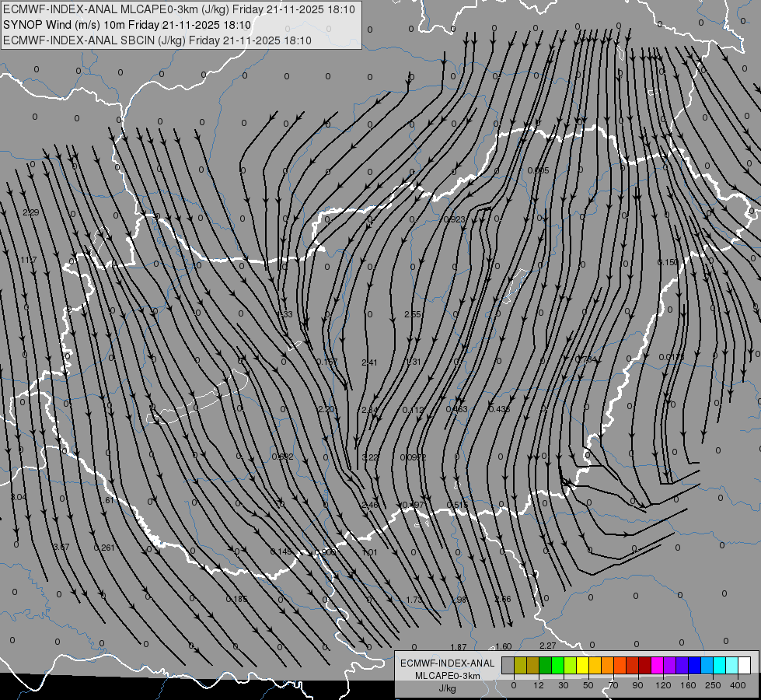Screen dimensions: 761x700
Task: Click the map value 0.185
Action: (x=236, y=599)
